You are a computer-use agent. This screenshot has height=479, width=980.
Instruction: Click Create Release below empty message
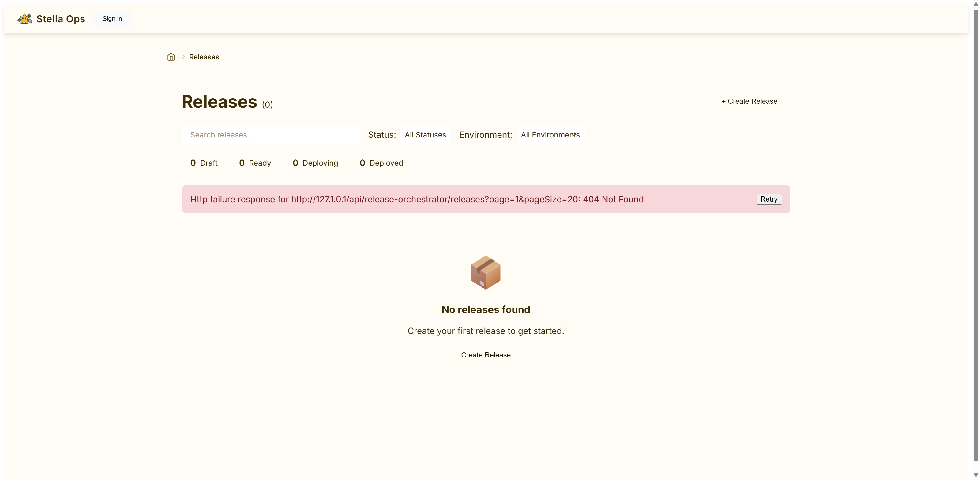486,355
